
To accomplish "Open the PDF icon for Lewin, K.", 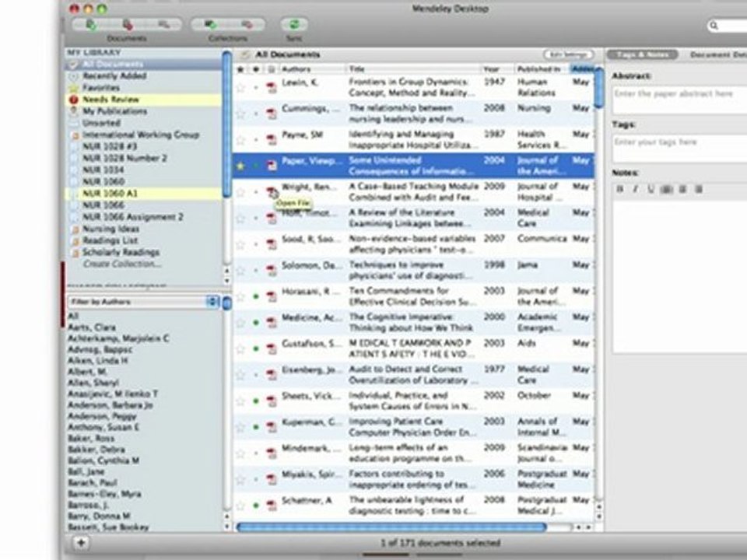I will [272, 88].
